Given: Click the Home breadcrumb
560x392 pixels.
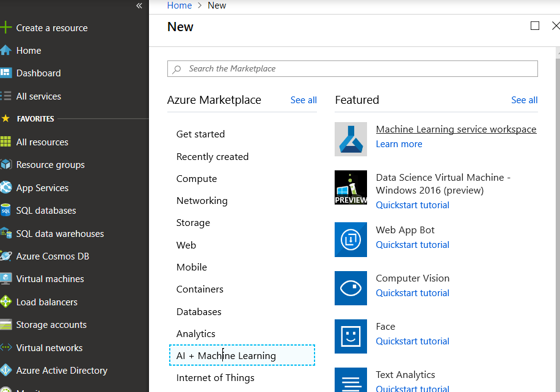Looking at the screenshot, I should [179, 5].
